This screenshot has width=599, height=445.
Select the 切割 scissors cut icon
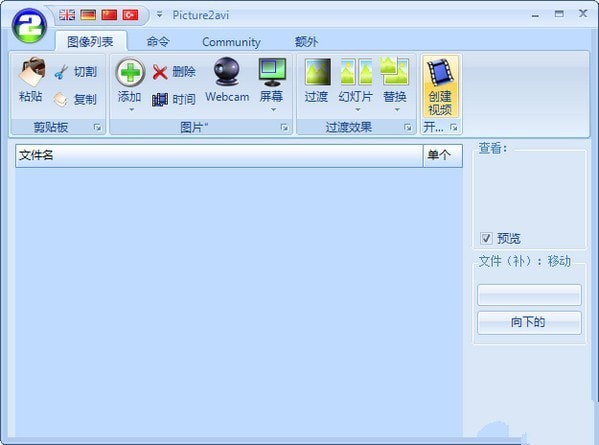pyautogui.click(x=61, y=72)
